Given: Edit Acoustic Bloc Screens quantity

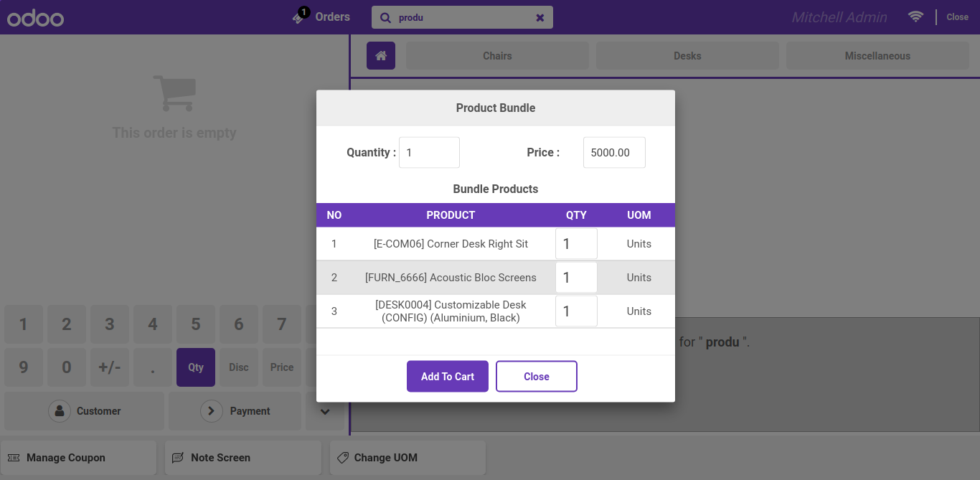Looking at the screenshot, I should point(576,278).
